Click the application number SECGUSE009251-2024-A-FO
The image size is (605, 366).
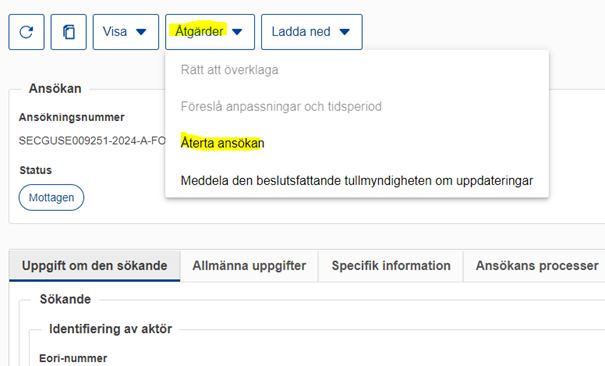coord(92,141)
